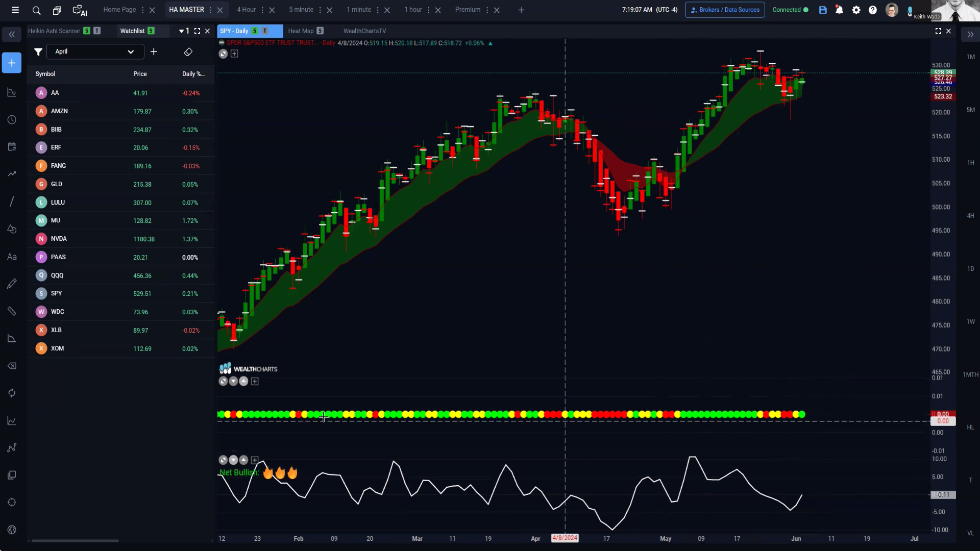This screenshot has height=551, width=980.
Task: Click the delete drawings eraser icon in sidebar
Action: point(12,366)
